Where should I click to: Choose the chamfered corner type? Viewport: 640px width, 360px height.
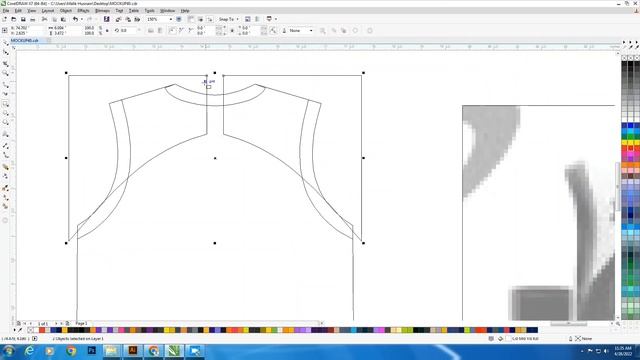coord(191,31)
